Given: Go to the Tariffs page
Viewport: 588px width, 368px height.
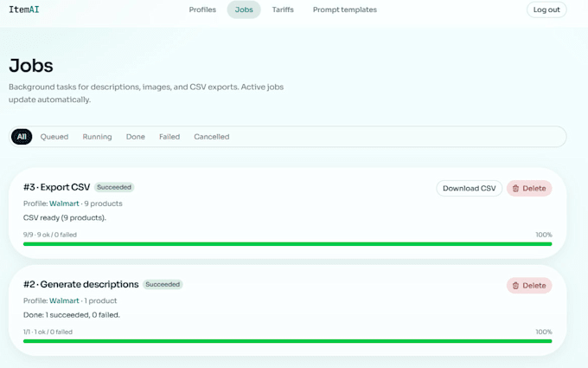Looking at the screenshot, I should click(283, 10).
